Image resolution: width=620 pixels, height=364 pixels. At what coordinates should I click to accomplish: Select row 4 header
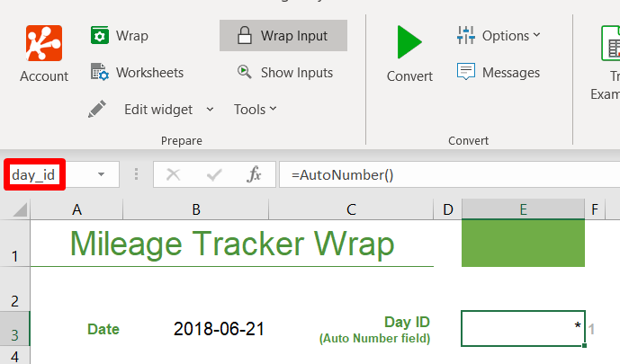click(x=14, y=355)
